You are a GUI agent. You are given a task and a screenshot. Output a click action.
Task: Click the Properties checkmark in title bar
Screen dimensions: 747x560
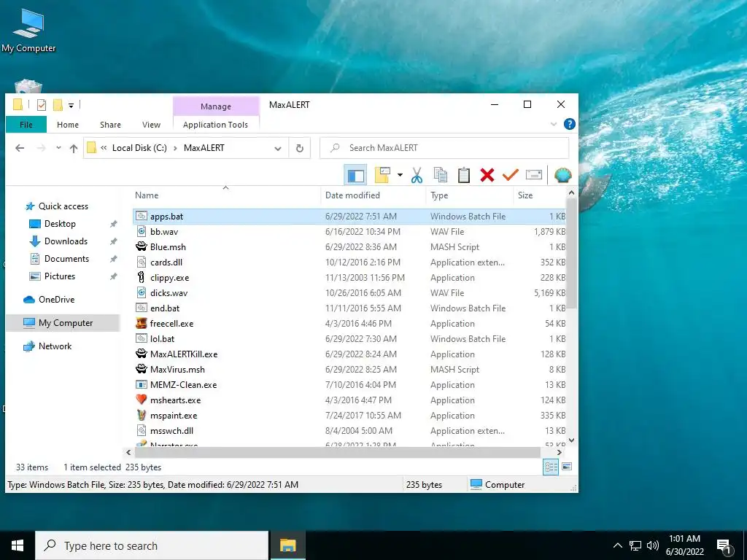tap(42, 105)
